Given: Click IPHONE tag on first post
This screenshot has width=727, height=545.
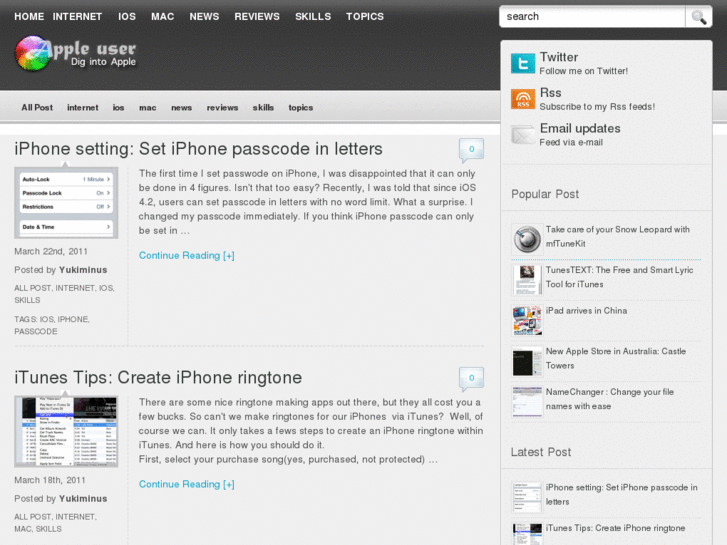Looking at the screenshot, I should click(x=73, y=320).
